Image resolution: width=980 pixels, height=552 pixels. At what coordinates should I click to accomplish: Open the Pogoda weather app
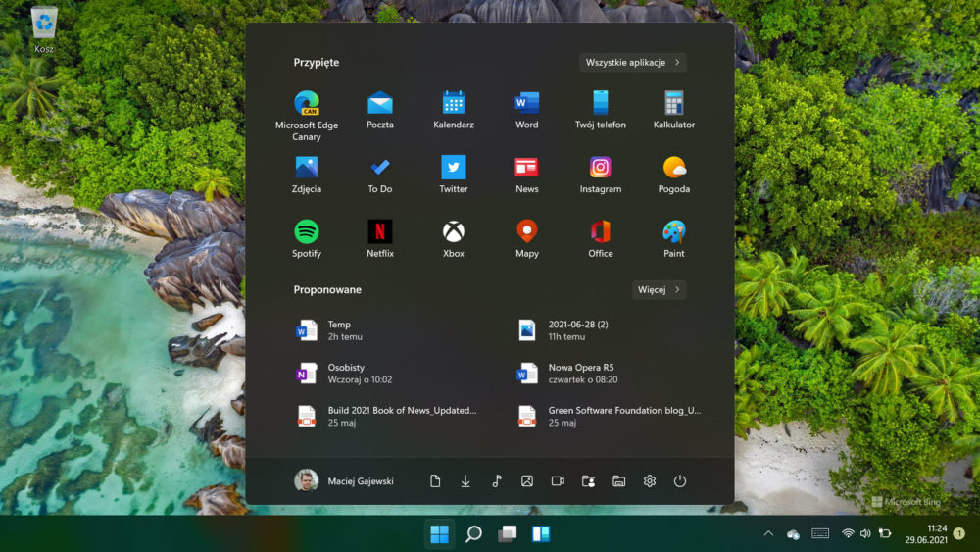674,175
